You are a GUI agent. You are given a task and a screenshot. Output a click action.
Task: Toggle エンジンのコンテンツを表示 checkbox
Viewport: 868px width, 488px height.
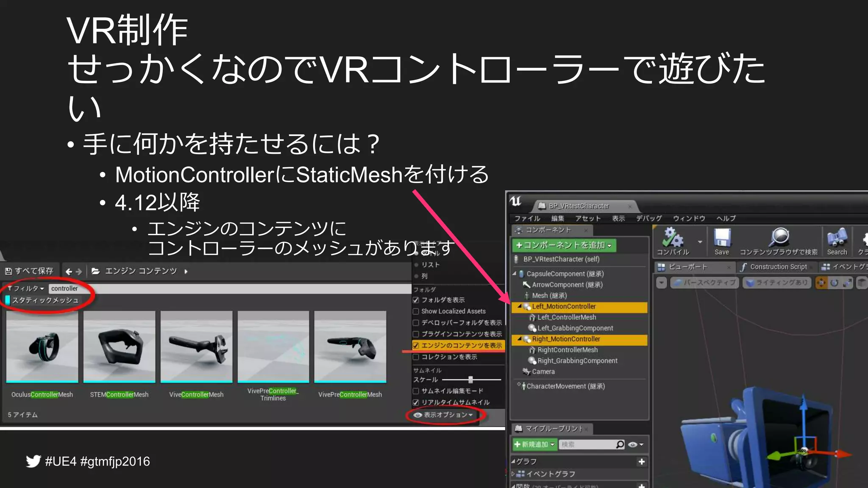click(416, 346)
